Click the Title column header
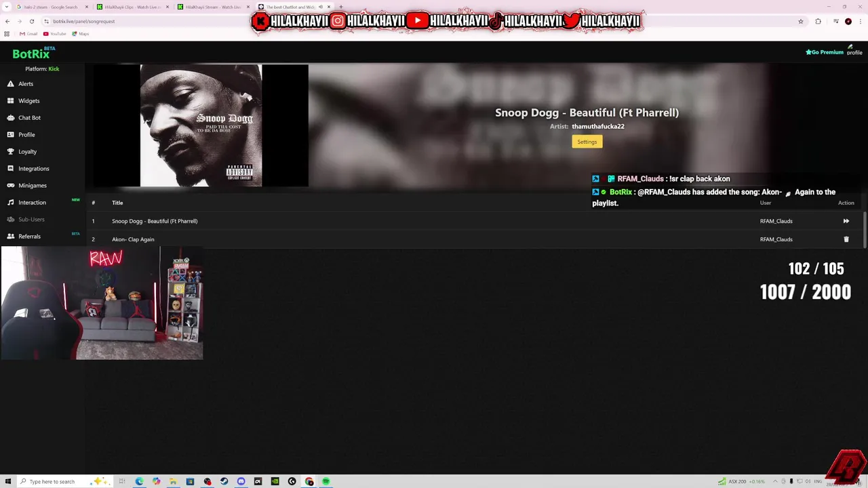 (117, 203)
